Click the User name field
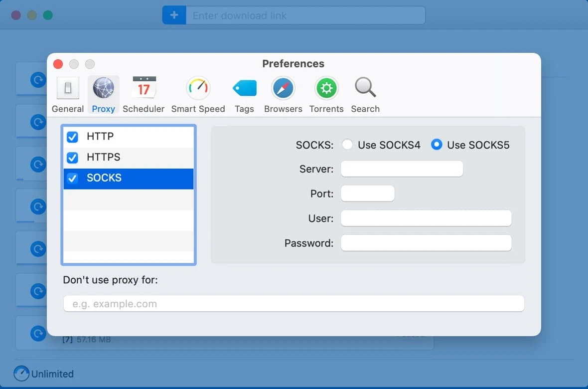Screen dimensions: 588x389 [426, 218]
